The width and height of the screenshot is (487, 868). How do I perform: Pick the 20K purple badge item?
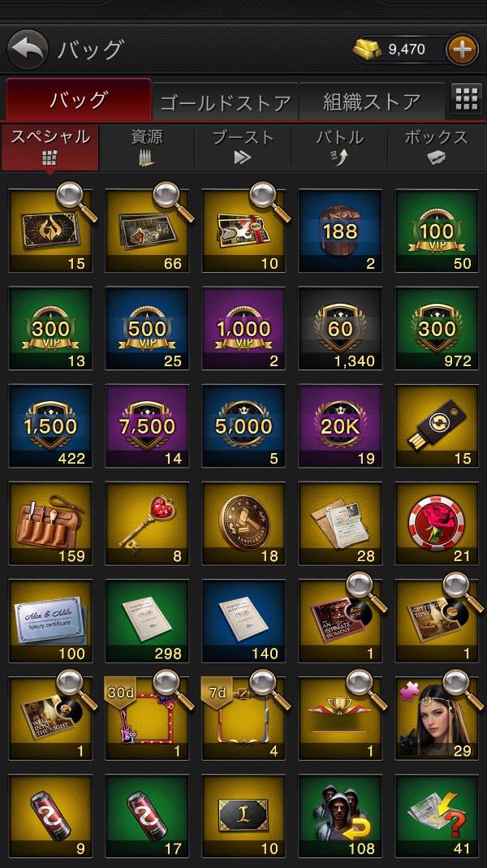coord(340,426)
